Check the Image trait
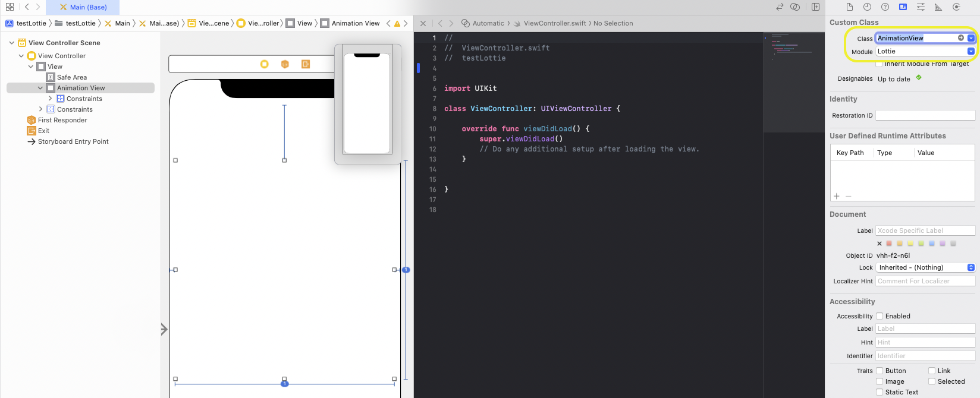Screen dimensions: 980x398 point(880,381)
